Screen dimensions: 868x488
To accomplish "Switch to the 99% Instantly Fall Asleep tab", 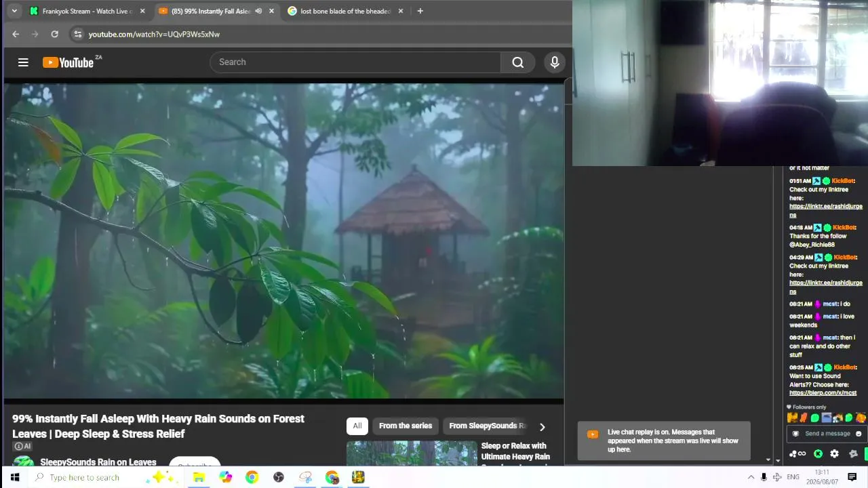I will 216,11.
